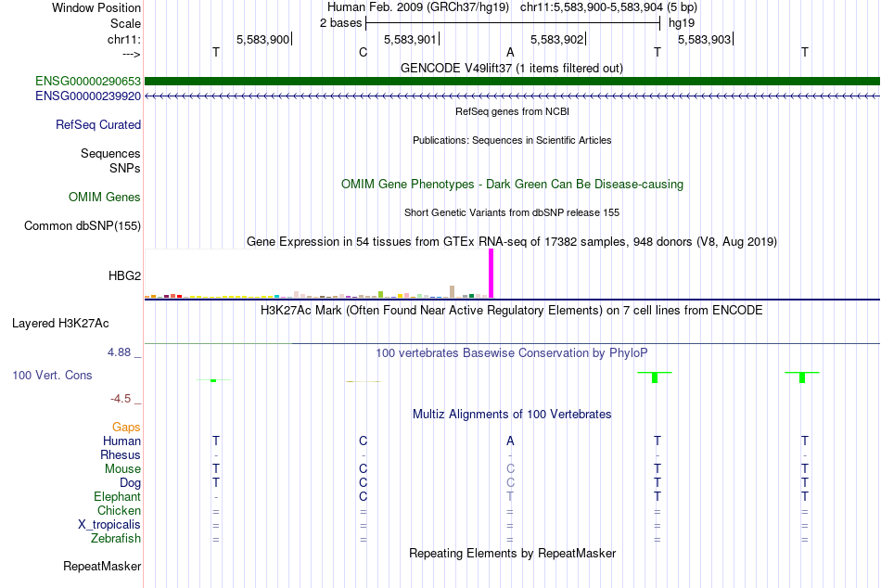881x588 pixels.
Task: Click the RefSeq genes from NCBI title
Action: pos(512,111)
